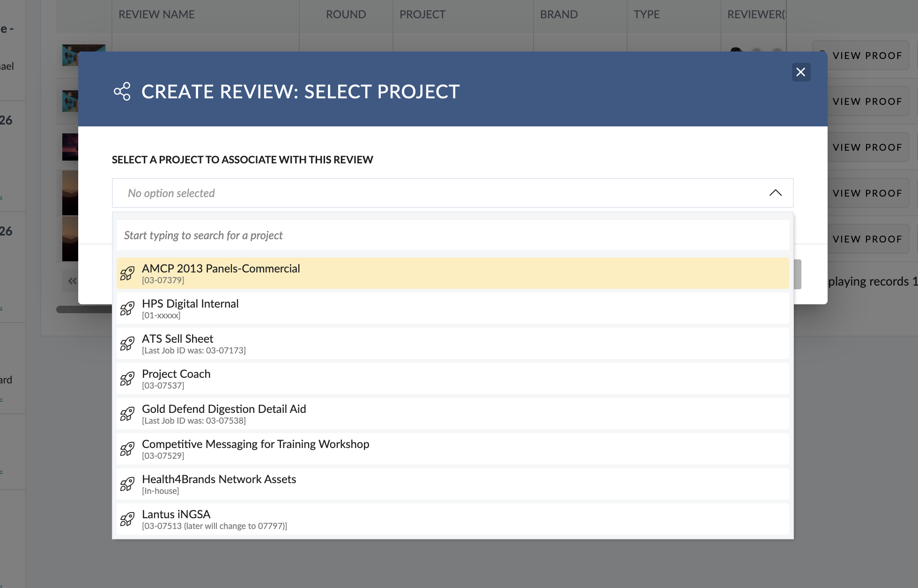The height and width of the screenshot is (588, 918).
Task: Click job ID text [03-07379]
Action: (x=163, y=280)
